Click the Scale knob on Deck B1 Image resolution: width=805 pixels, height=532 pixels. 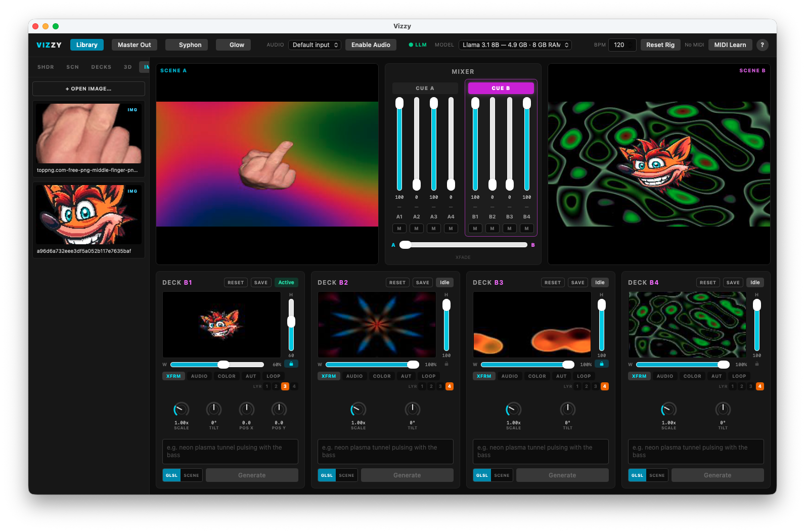click(x=182, y=409)
